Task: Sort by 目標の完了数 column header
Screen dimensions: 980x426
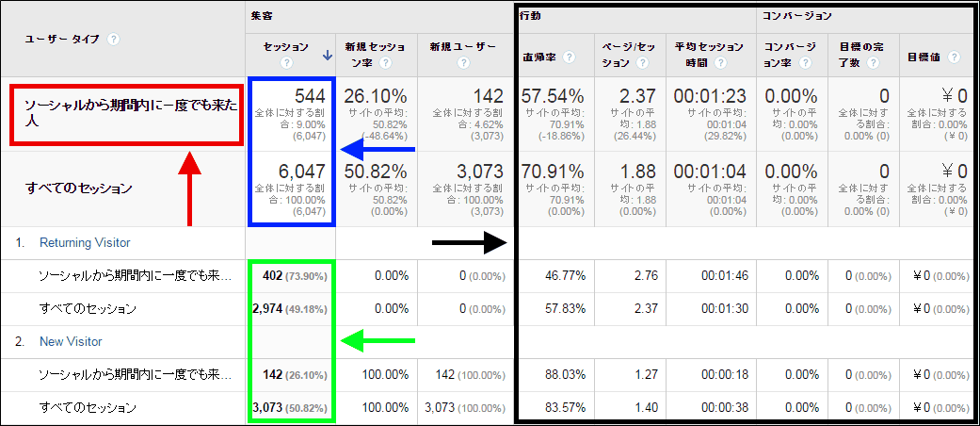Action: (x=864, y=55)
